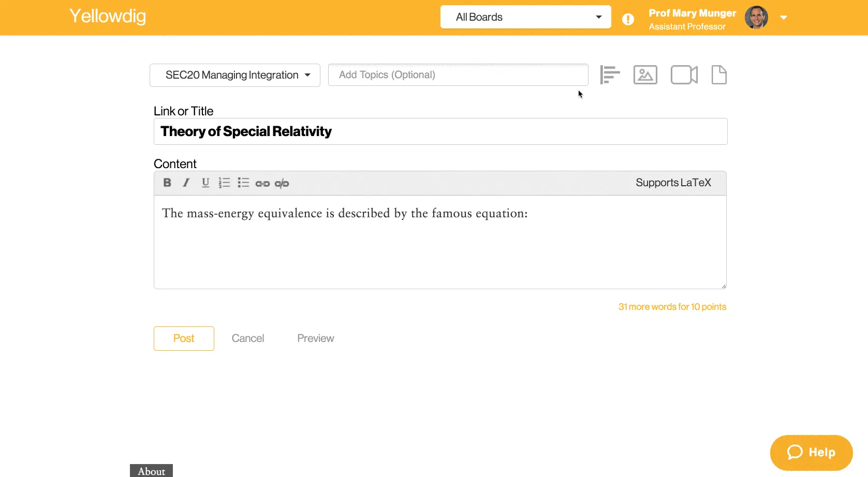Image resolution: width=868 pixels, height=477 pixels.
Task: Click the Post button
Action: [x=184, y=338]
